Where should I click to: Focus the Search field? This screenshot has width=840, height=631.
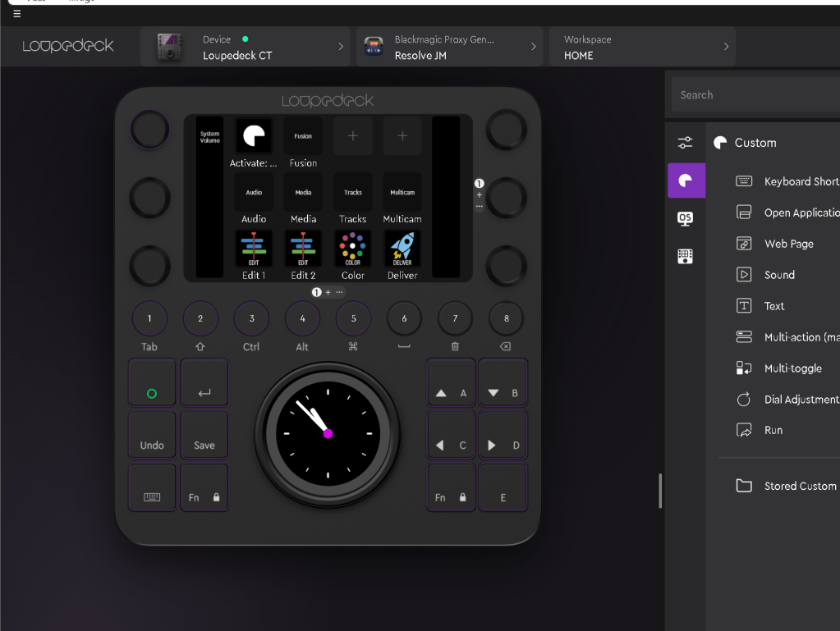[755, 94]
